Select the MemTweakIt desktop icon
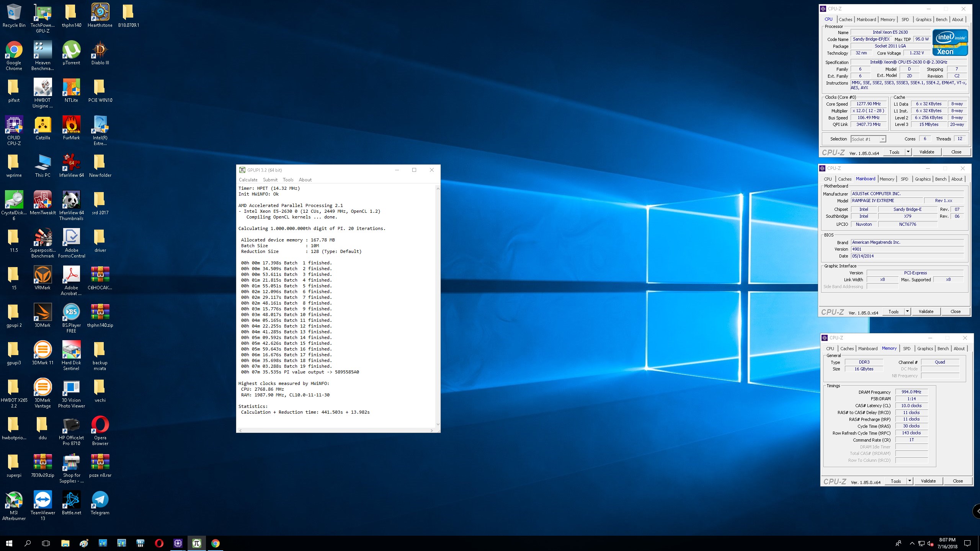 pos(42,203)
